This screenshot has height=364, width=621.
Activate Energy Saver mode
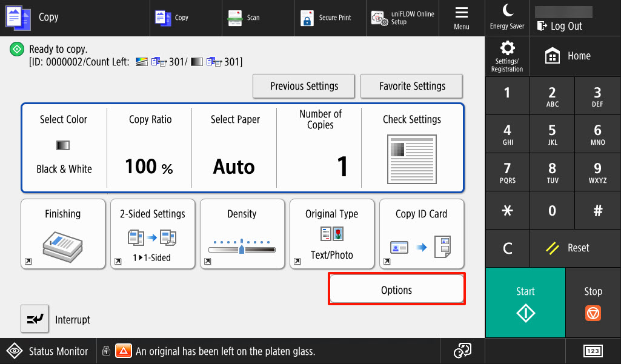click(507, 18)
